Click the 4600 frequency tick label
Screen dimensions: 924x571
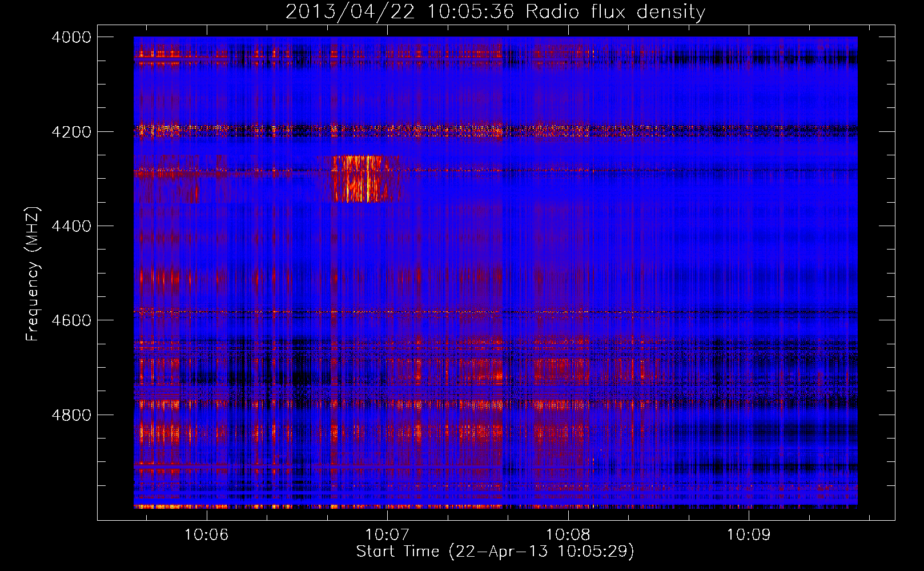point(71,321)
